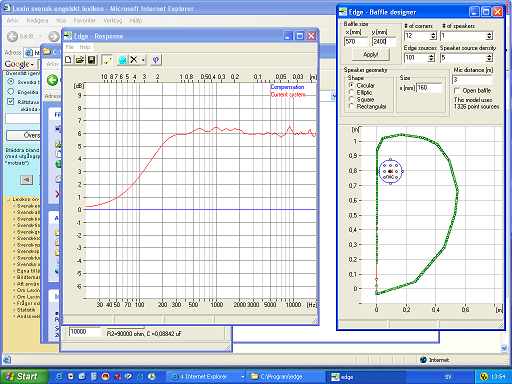Click the baffle y[mm] size field
This screenshot has width=512, height=384.
pos(384,41)
